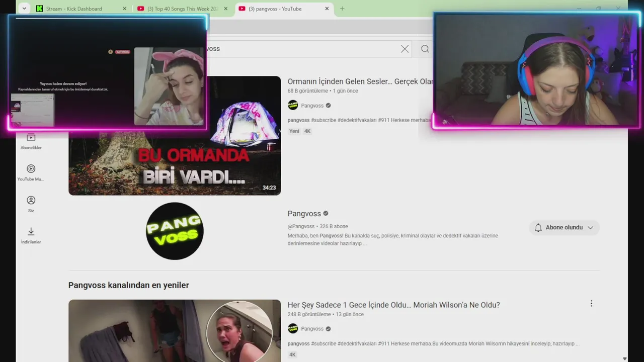Close the Kick Dashboard tab
Viewport: 644px width, 362px height.
click(124, 9)
